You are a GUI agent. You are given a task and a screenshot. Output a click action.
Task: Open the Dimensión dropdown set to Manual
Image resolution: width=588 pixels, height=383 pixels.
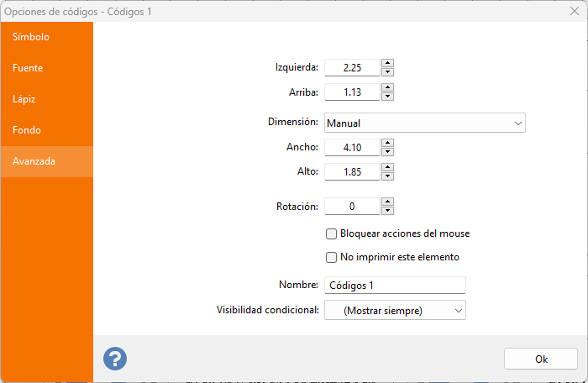[x=424, y=123]
